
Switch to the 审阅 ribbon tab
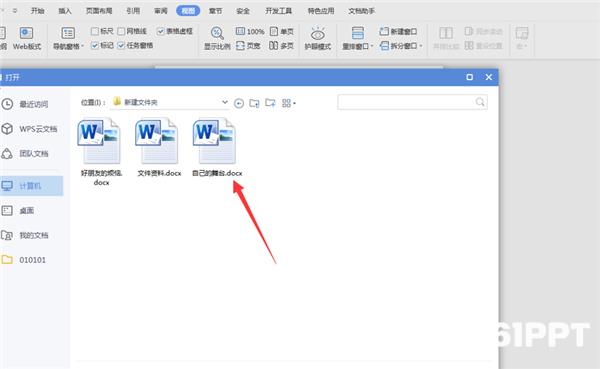pyautogui.click(x=161, y=11)
